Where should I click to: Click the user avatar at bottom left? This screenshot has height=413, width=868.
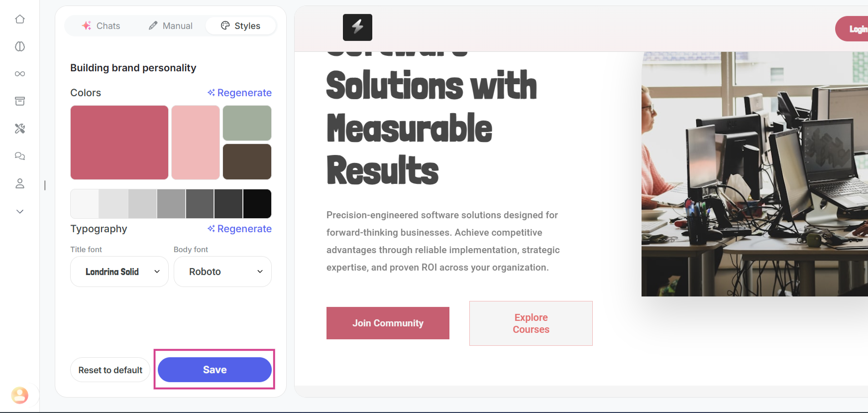pos(20,395)
